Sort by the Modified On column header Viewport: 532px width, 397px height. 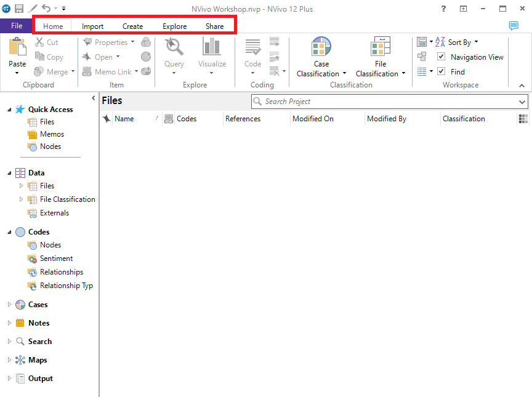(x=328, y=119)
